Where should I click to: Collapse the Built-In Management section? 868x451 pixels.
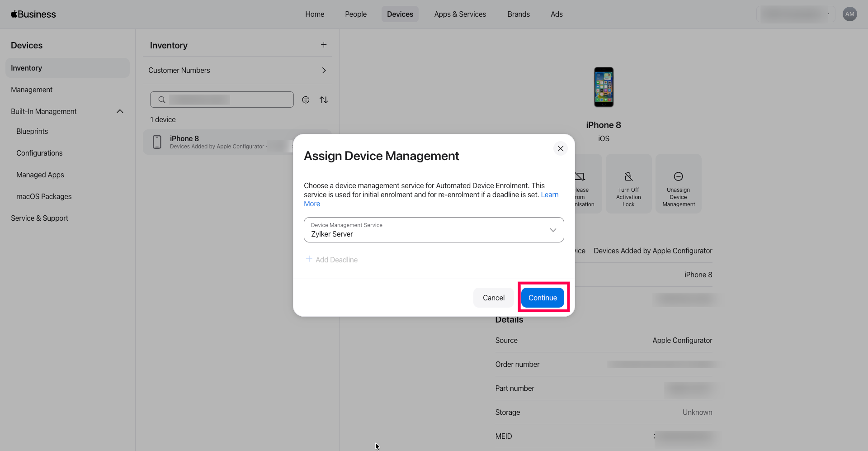point(120,111)
